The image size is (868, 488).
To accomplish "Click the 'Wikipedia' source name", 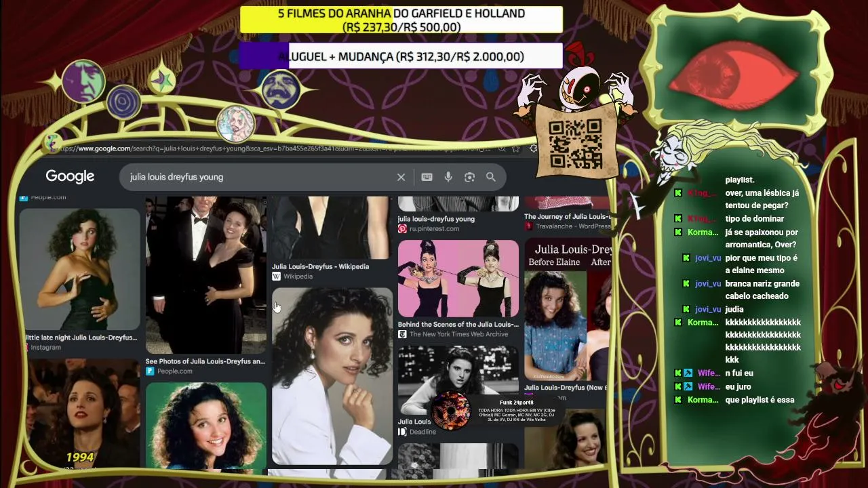I will coord(298,277).
